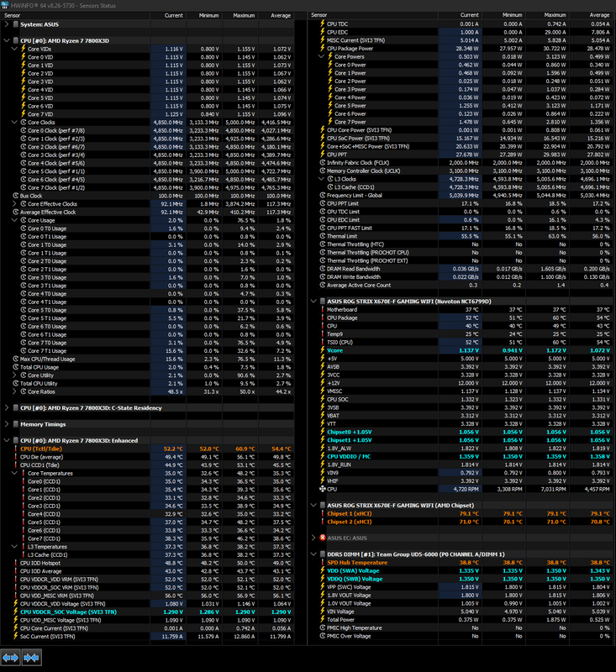This screenshot has width=616, height=672.
Task: Click the lightning icon beside Core 0 VID
Action: pyautogui.click(x=24, y=57)
